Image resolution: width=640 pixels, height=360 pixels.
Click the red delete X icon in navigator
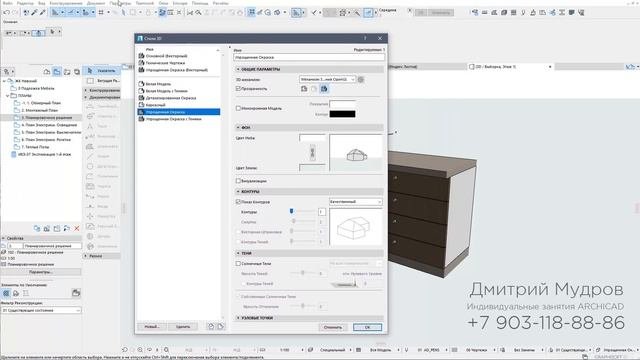click(x=77, y=229)
